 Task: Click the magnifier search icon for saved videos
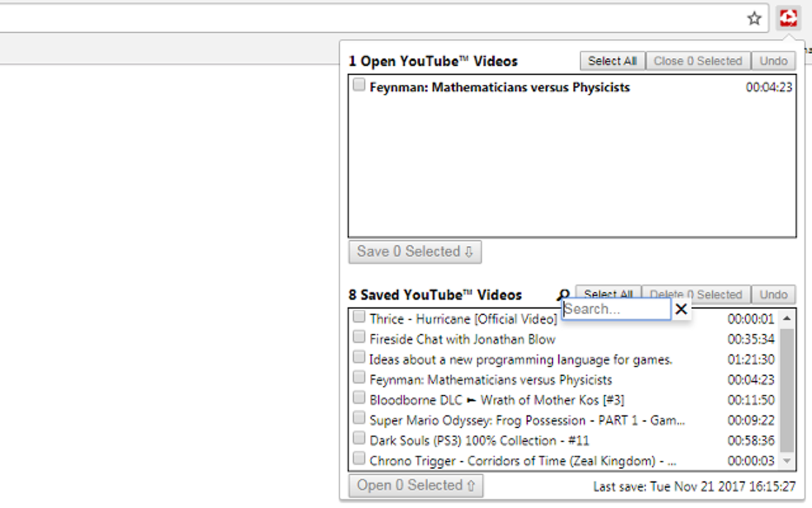click(x=563, y=295)
